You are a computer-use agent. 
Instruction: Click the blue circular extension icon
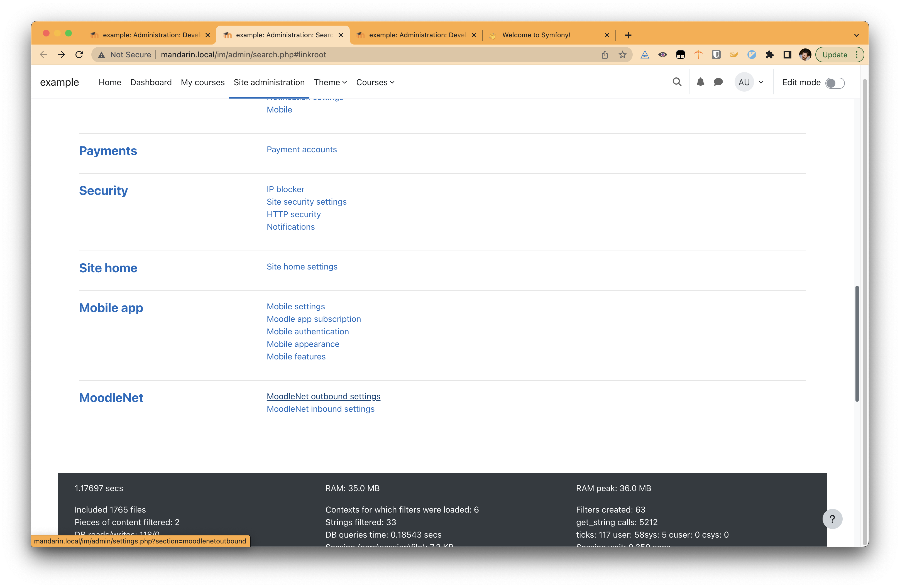(x=752, y=55)
